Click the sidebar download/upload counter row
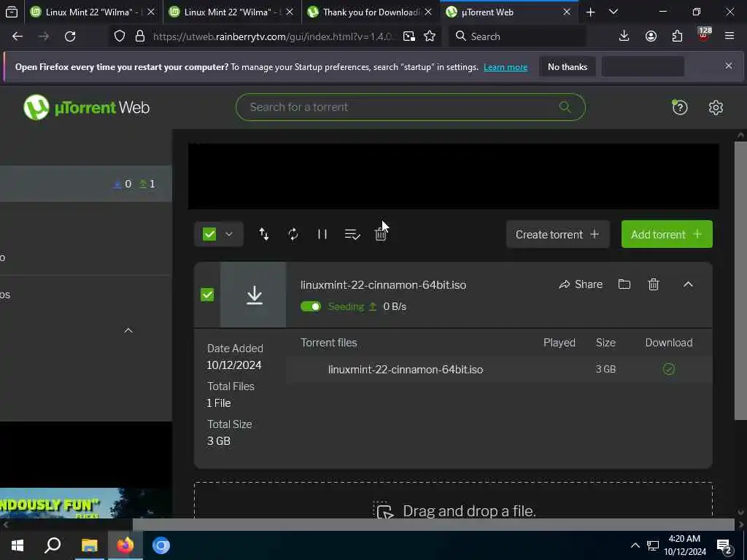The height and width of the screenshot is (560, 747). pyautogui.click(x=86, y=184)
